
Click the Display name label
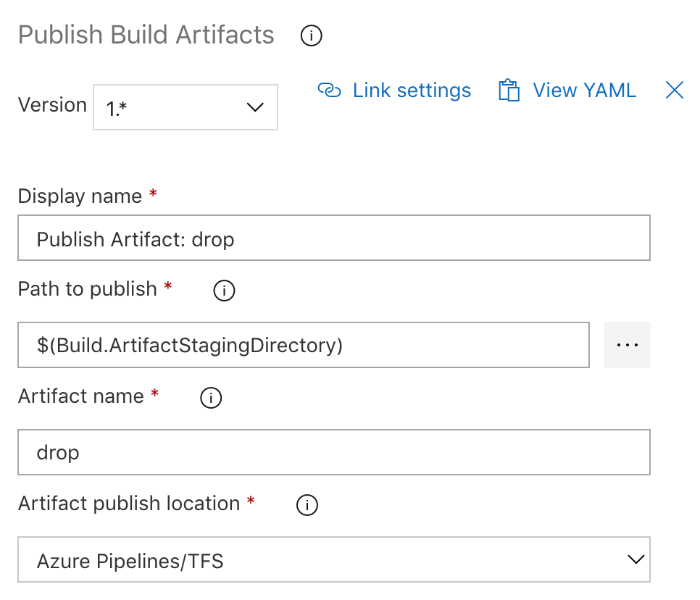coord(80,196)
